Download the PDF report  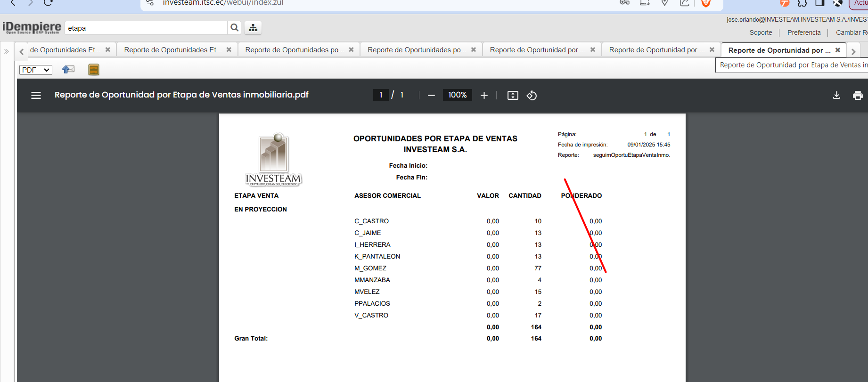click(x=836, y=95)
